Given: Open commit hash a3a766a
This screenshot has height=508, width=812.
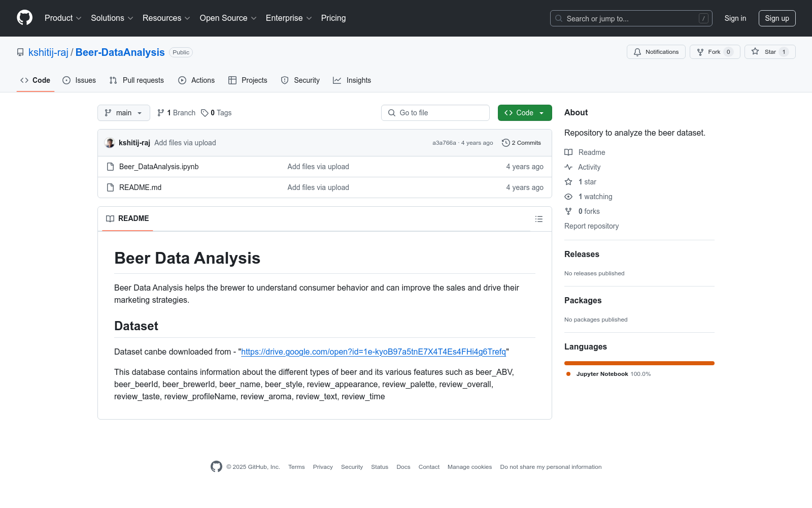Looking at the screenshot, I should click(444, 143).
